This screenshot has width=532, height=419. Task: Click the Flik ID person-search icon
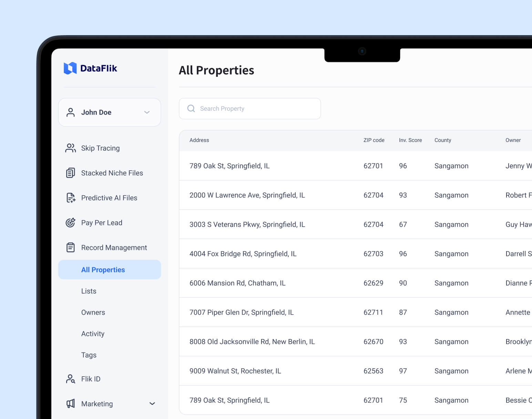[x=70, y=379]
